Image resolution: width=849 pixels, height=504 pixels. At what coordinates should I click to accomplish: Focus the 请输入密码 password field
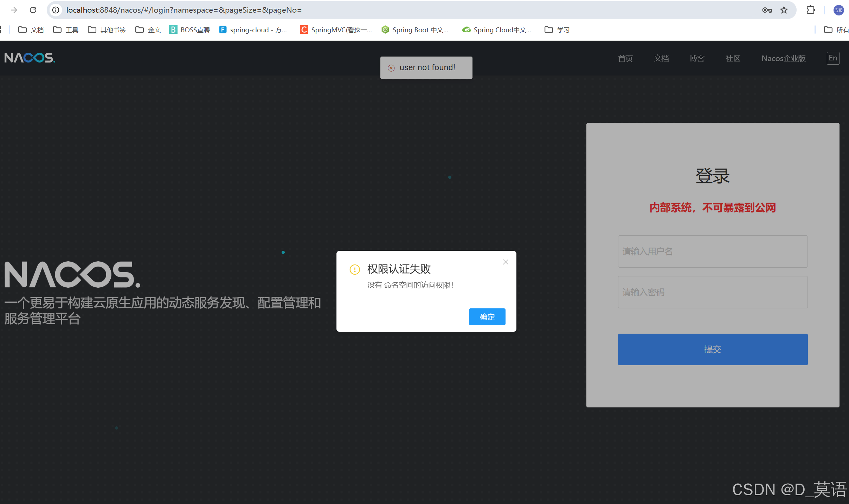coord(713,292)
